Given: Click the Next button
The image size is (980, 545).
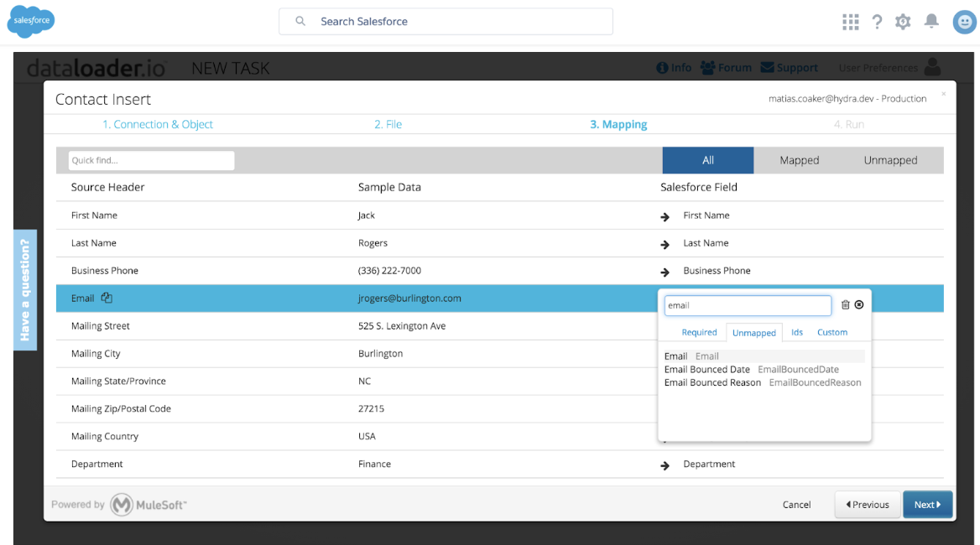Looking at the screenshot, I should tap(927, 505).
